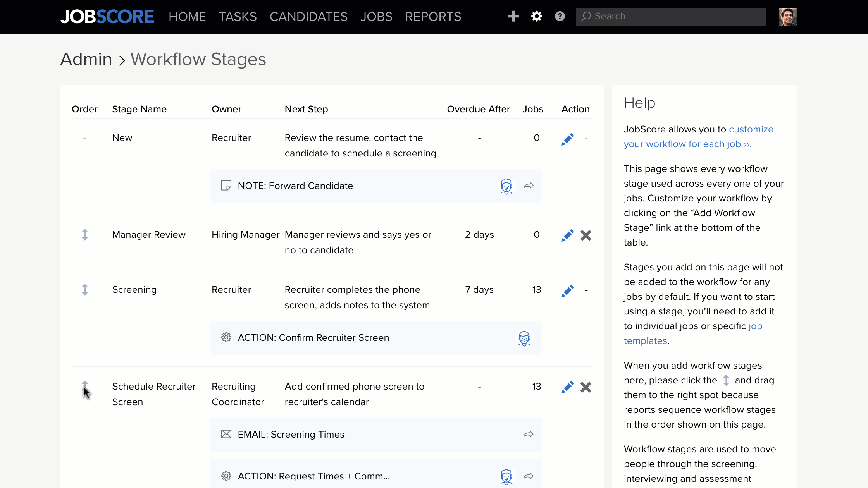Image resolution: width=868 pixels, height=488 pixels.
Task: Click gear icon beside Request Times action
Action: (x=226, y=476)
